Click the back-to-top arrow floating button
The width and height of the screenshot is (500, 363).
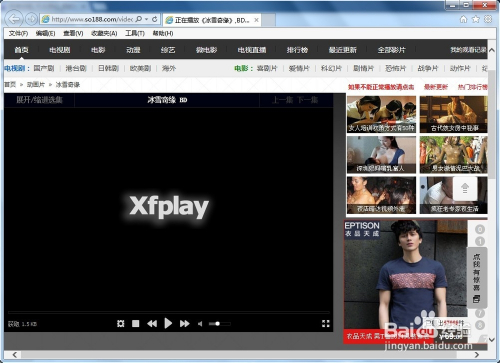(x=465, y=189)
